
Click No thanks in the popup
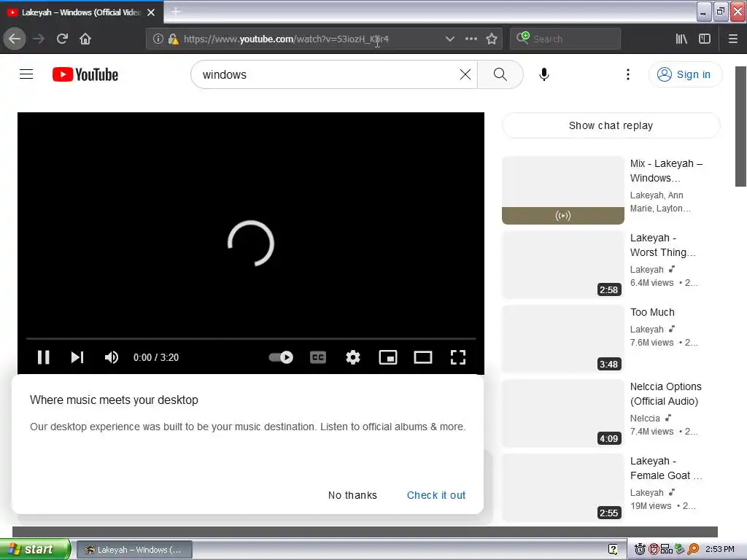352,495
